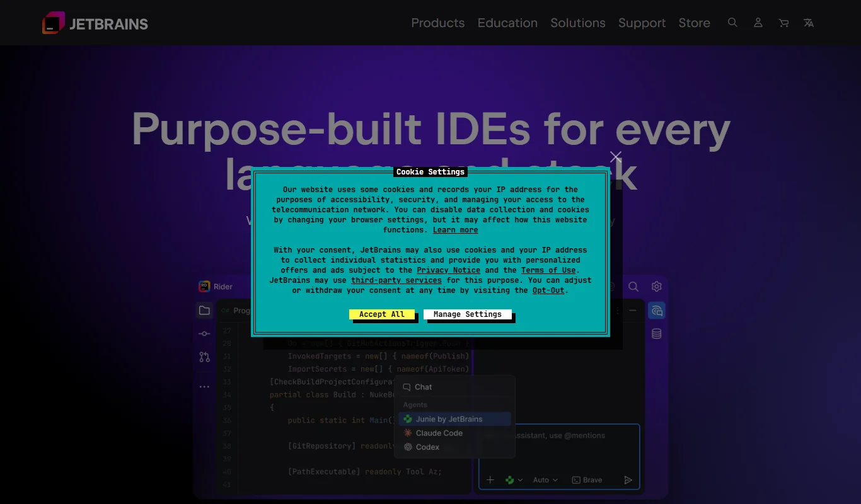Choose Junie by JetBrains agent
The image size is (861, 504).
pos(454,419)
